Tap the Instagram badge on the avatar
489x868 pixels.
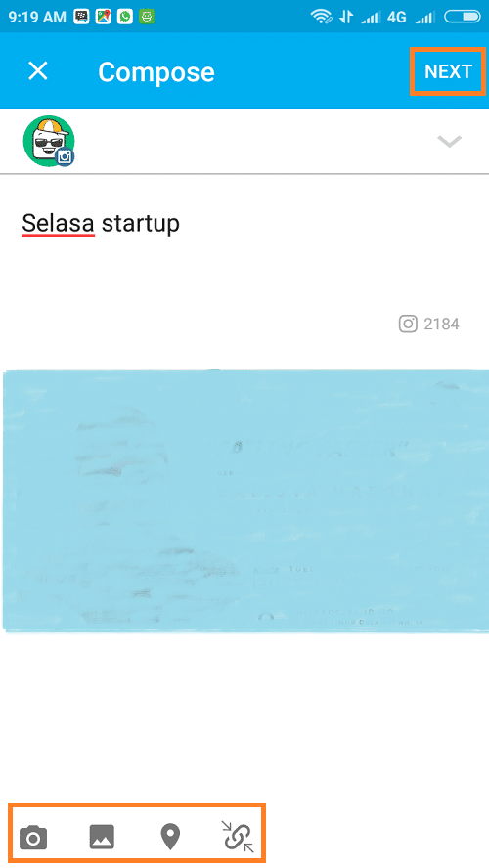click(65, 157)
